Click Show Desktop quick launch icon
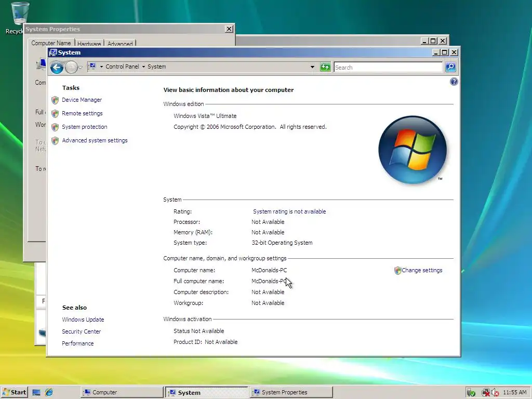Image resolution: width=532 pixels, height=399 pixels. [x=36, y=393]
